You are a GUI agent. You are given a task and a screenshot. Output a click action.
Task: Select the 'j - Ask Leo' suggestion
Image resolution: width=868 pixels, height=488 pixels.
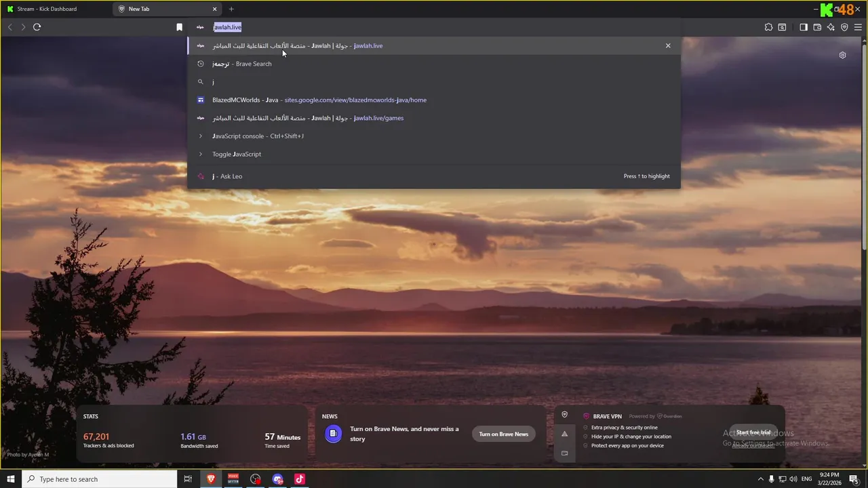click(x=434, y=176)
